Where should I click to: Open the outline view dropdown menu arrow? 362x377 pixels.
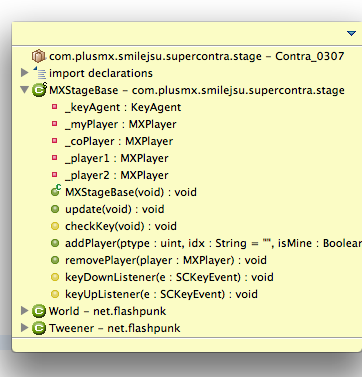tap(351, 33)
